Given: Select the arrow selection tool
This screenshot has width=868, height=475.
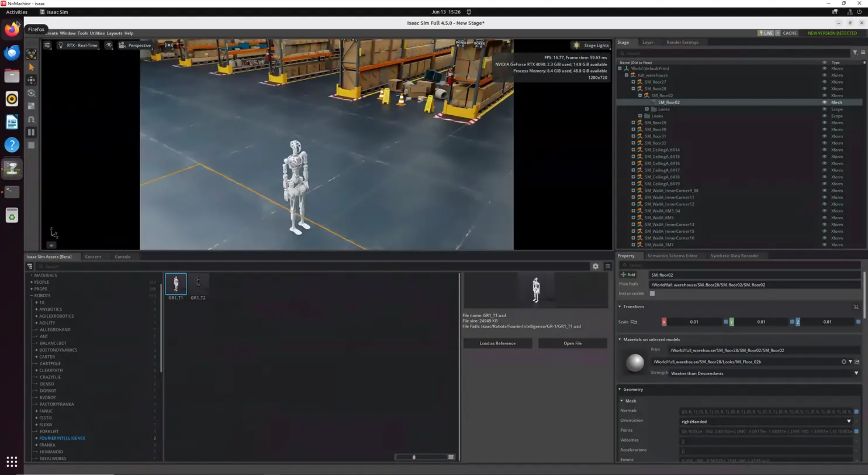Looking at the screenshot, I should [x=31, y=67].
